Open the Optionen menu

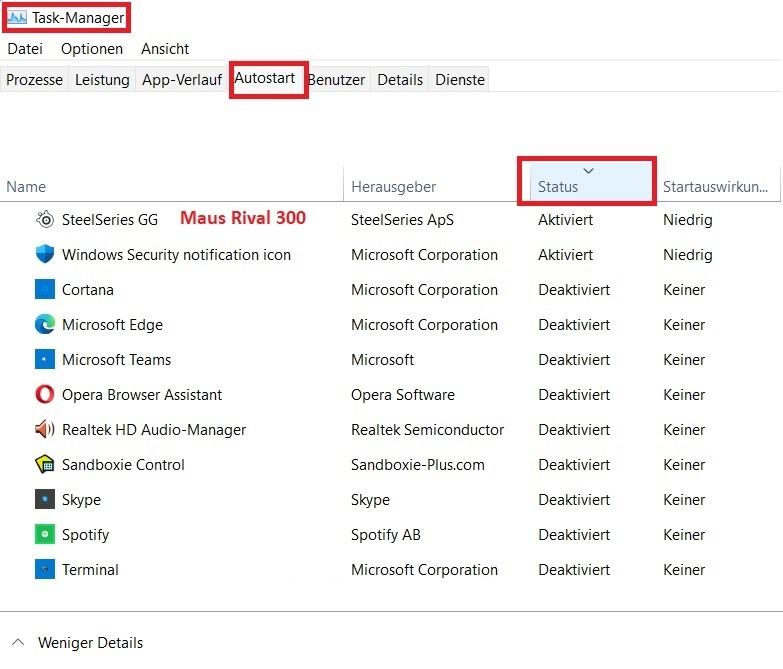click(x=92, y=49)
